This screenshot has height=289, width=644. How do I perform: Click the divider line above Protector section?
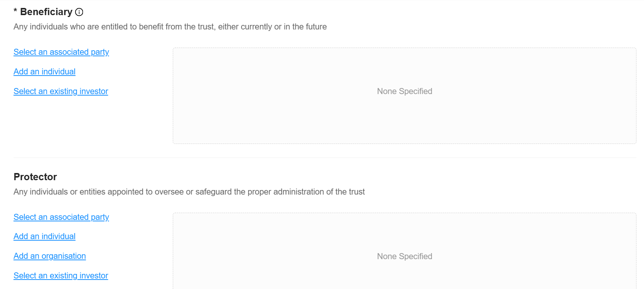324,158
